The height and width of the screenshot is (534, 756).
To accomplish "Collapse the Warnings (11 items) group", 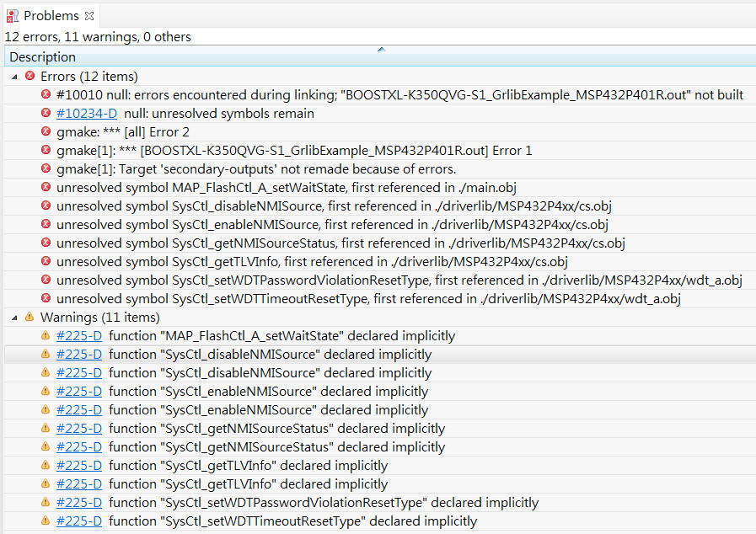I will (x=14, y=318).
